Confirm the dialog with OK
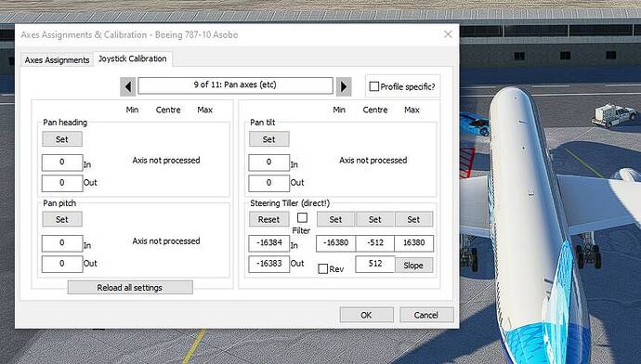Screen dimensions: 641x364 pos(367,315)
